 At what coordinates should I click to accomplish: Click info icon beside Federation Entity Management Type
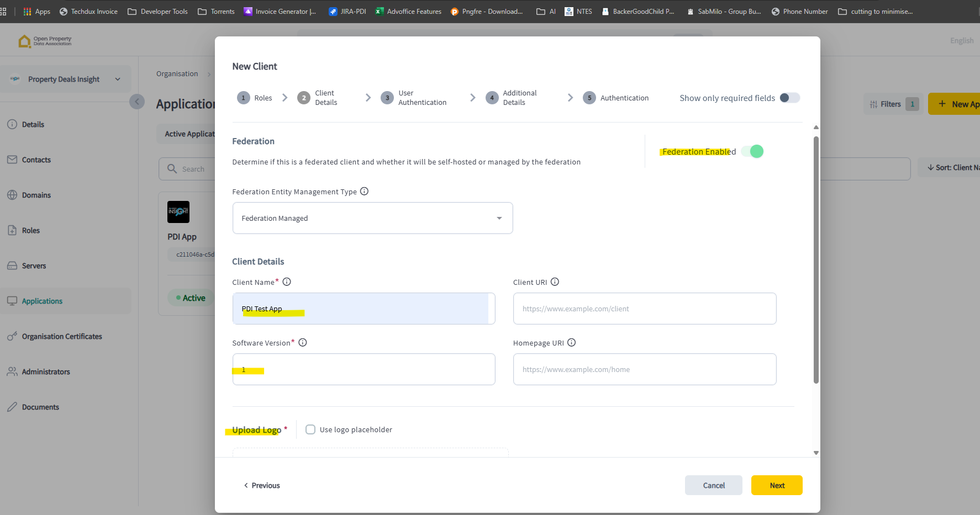coord(364,191)
